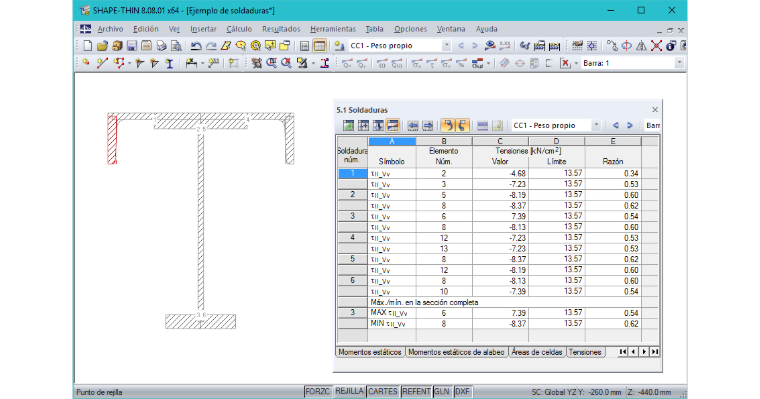Click the mirror symmetry icon
The height and width of the screenshot is (399, 760).
tap(641, 46)
